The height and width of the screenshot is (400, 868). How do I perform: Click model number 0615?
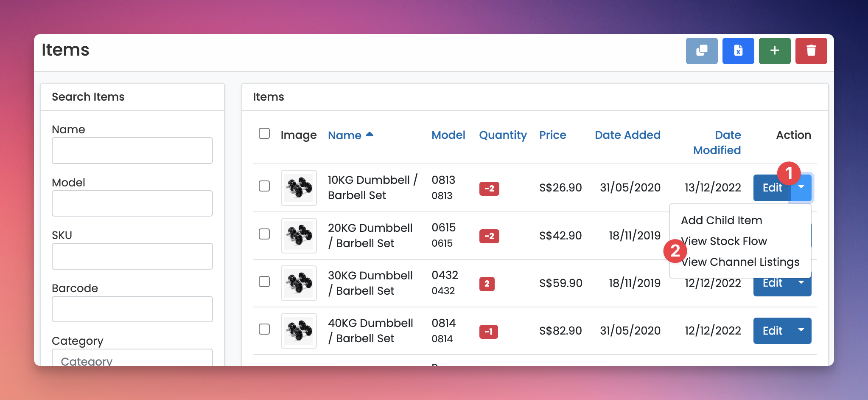(444, 228)
